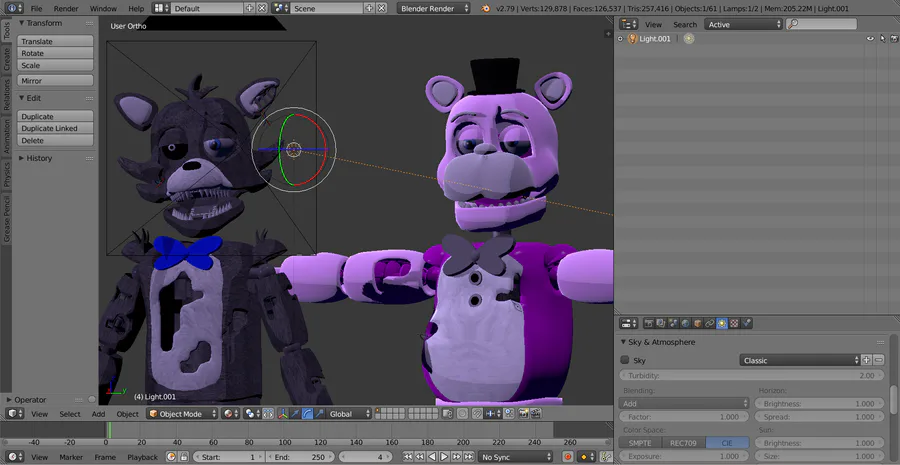
Task: Open the No Sync dropdown
Action: [x=515, y=457]
